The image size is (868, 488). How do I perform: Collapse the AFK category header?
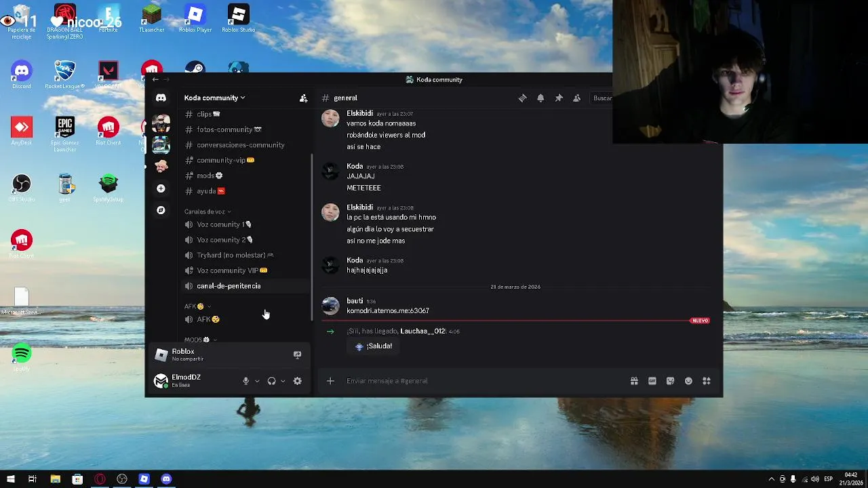pos(197,306)
